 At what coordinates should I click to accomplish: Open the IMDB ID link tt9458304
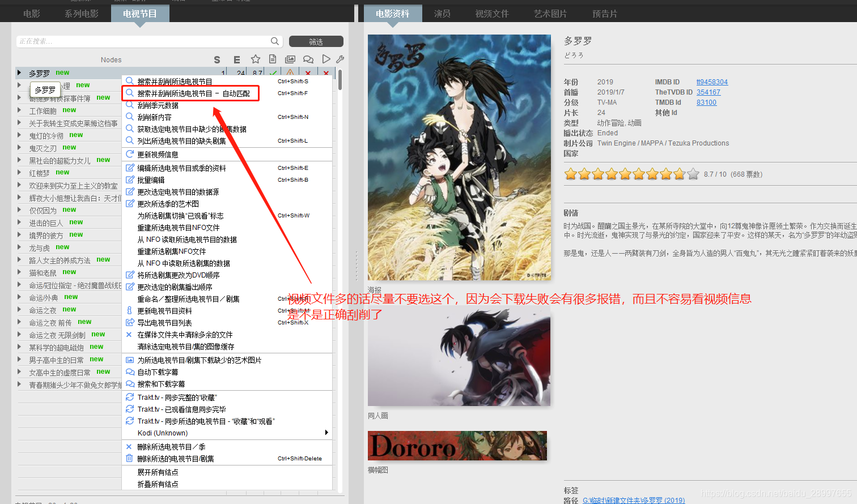[712, 82]
